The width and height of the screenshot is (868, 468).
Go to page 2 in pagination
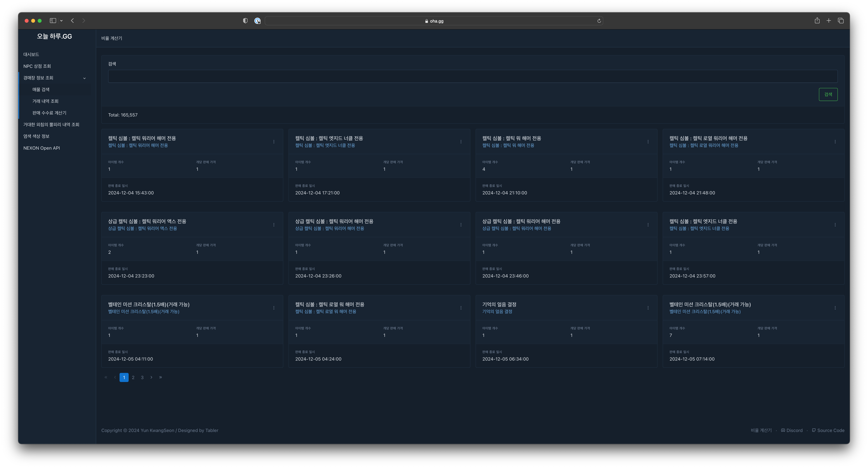133,377
